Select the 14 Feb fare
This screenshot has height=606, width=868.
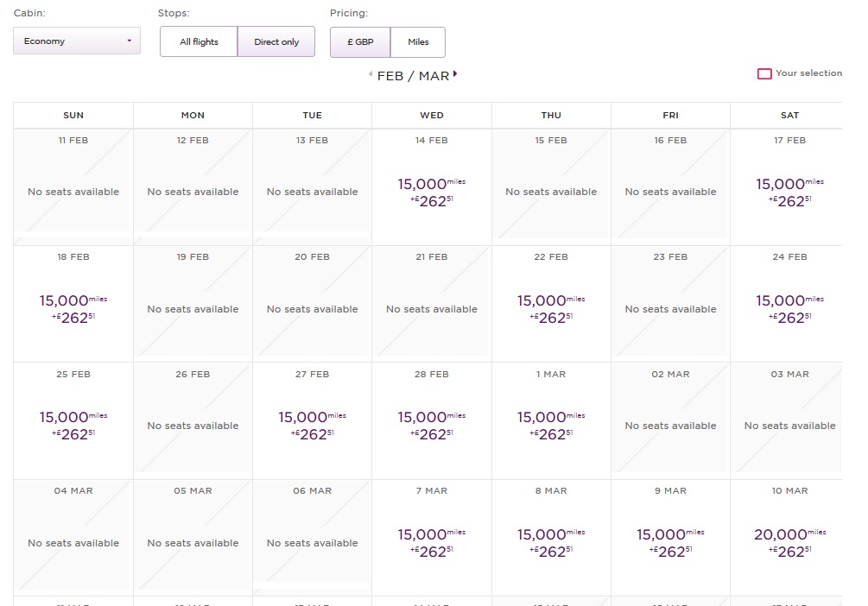pos(431,192)
